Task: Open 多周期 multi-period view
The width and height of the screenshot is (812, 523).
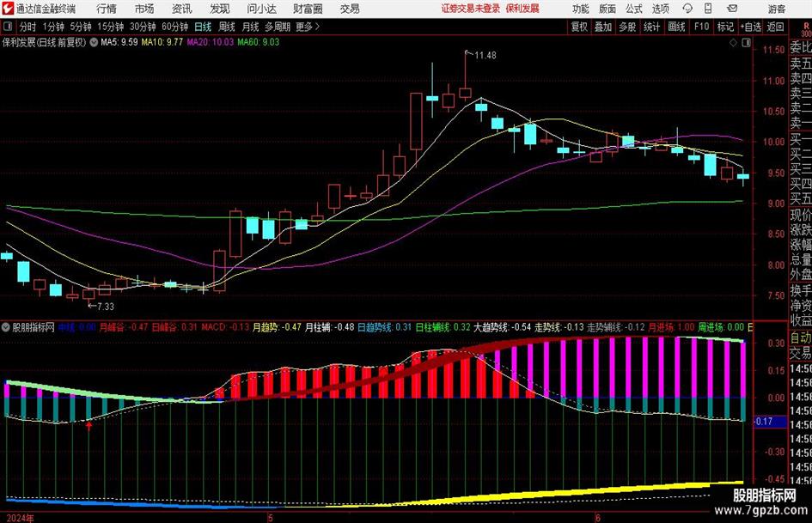Action: [278, 27]
